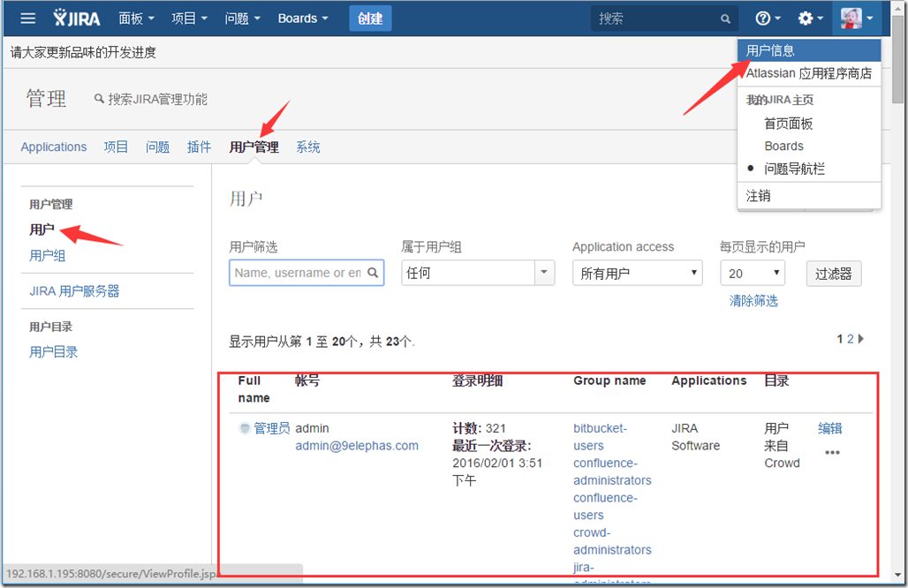Open the Boards menu in navbar
This screenshot has width=908, height=588.
click(x=302, y=19)
